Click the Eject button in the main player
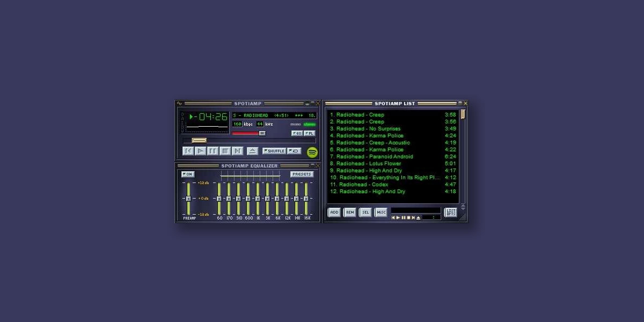The width and height of the screenshot is (644, 322). click(253, 151)
